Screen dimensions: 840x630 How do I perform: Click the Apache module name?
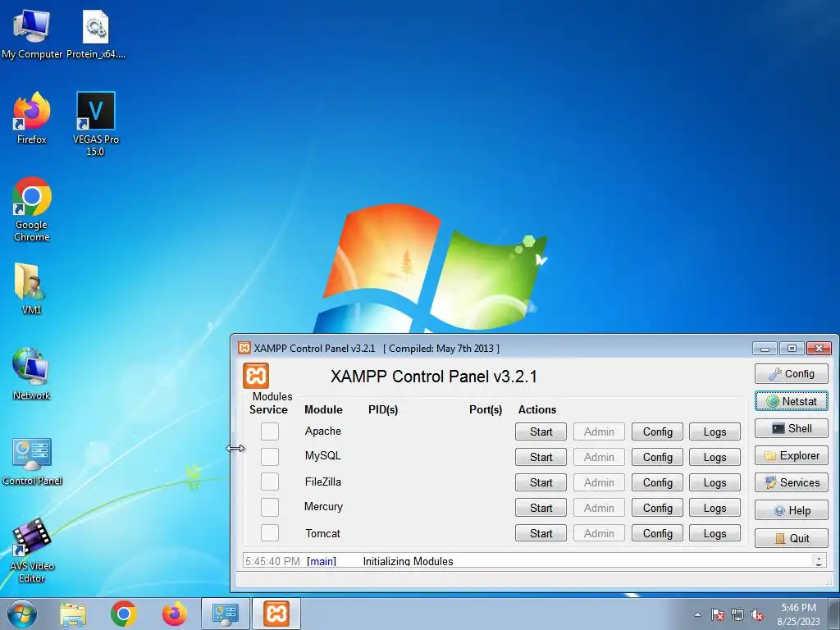323,431
